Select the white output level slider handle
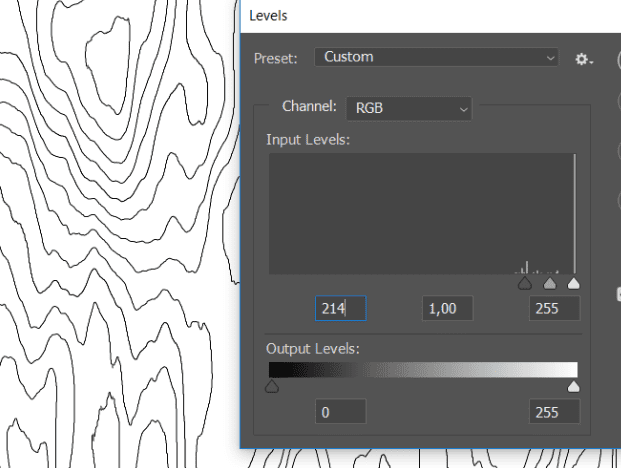This screenshot has height=468, width=621. tap(573, 386)
